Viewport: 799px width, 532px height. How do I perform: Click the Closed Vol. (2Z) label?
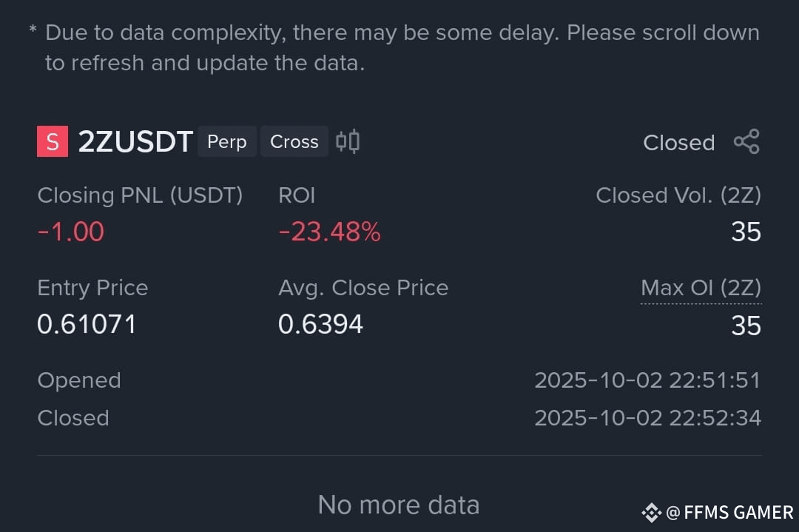point(678,195)
